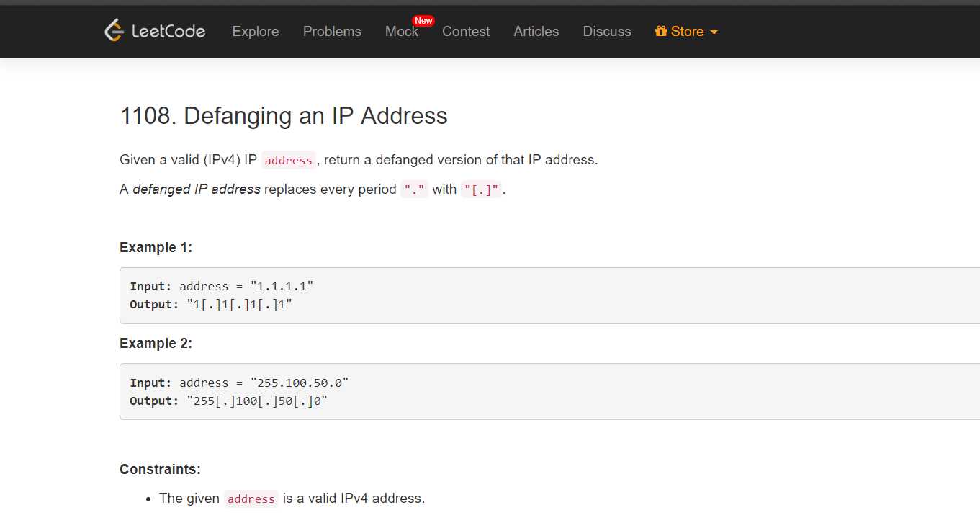Click input line address = "255.100.50.0"
Image resolution: width=980 pixels, height=531 pixels.
[239, 383]
